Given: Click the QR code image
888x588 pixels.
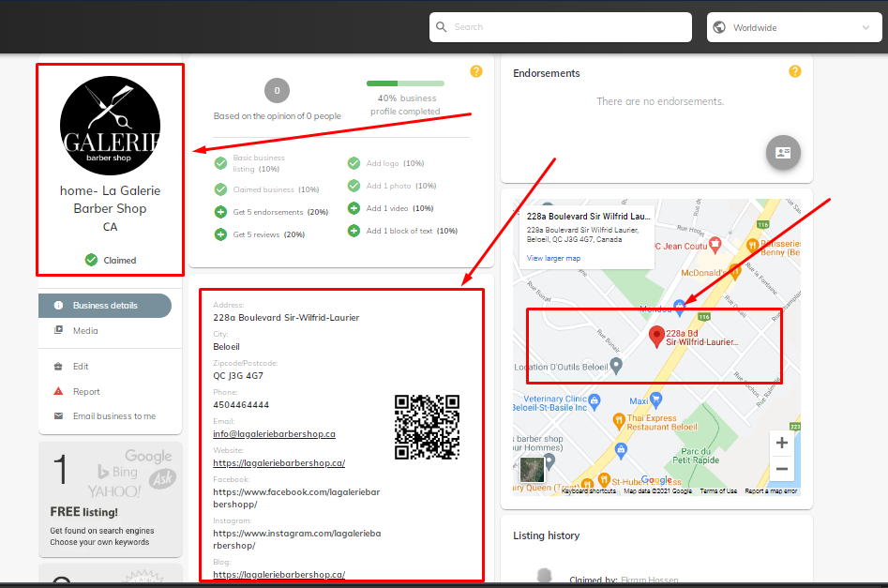Looking at the screenshot, I should [427, 427].
